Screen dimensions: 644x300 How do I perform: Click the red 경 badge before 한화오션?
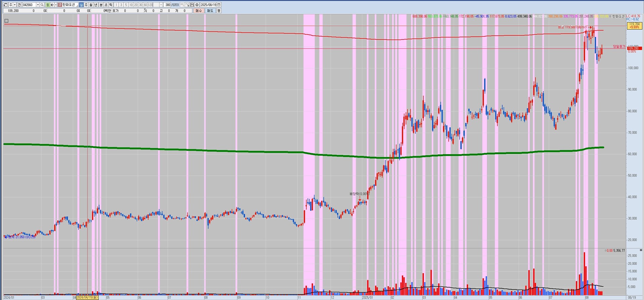tap(60, 5)
